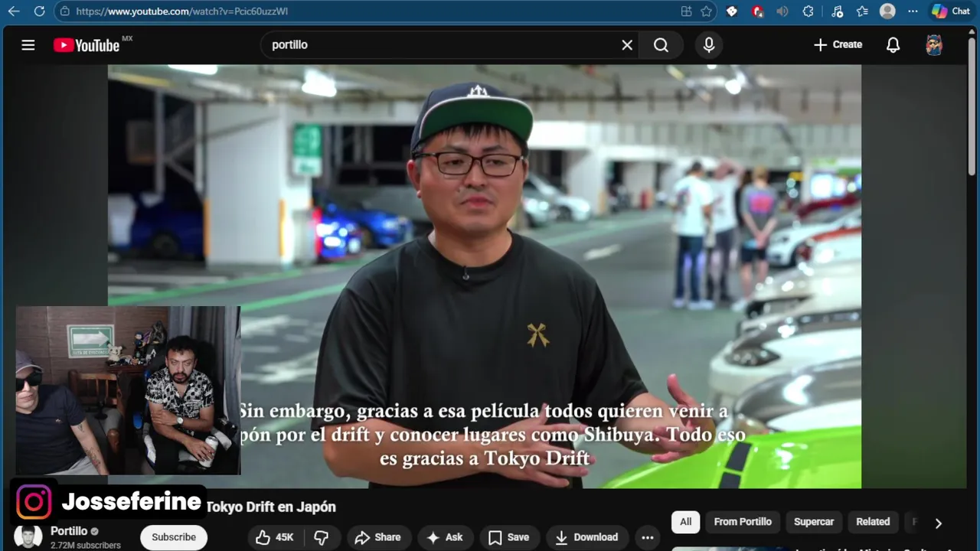Reload the page with the refresh icon
Image resolution: width=980 pixels, height=551 pixels.
(39, 11)
